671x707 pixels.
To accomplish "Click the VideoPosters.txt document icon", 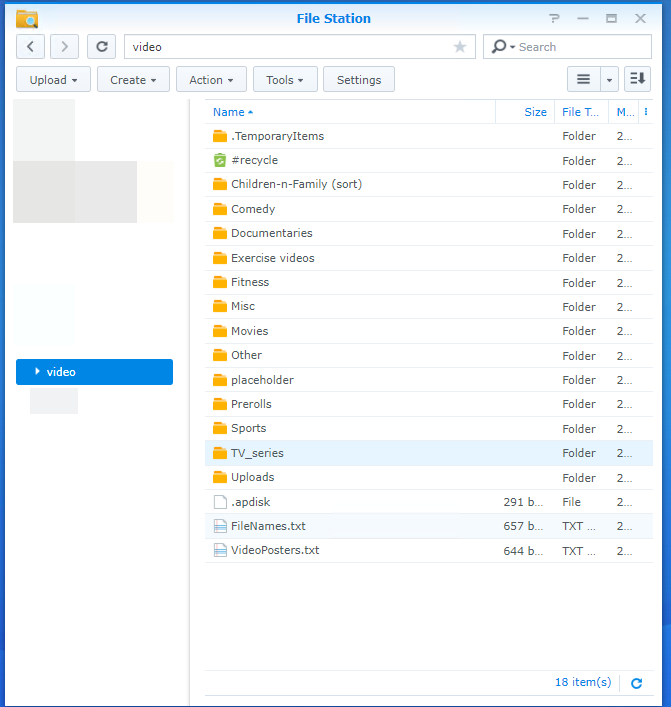I will tap(220, 550).
